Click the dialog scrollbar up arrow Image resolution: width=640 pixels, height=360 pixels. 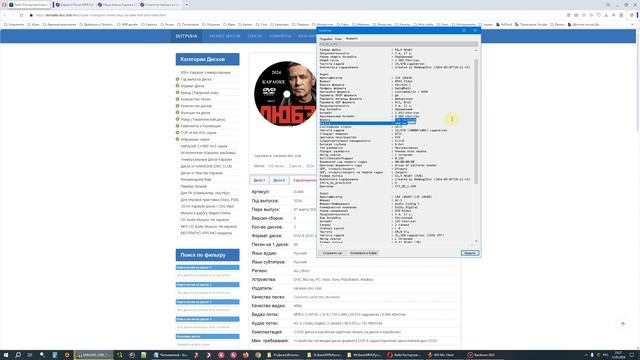pyautogui.click(x=476, y=50)
